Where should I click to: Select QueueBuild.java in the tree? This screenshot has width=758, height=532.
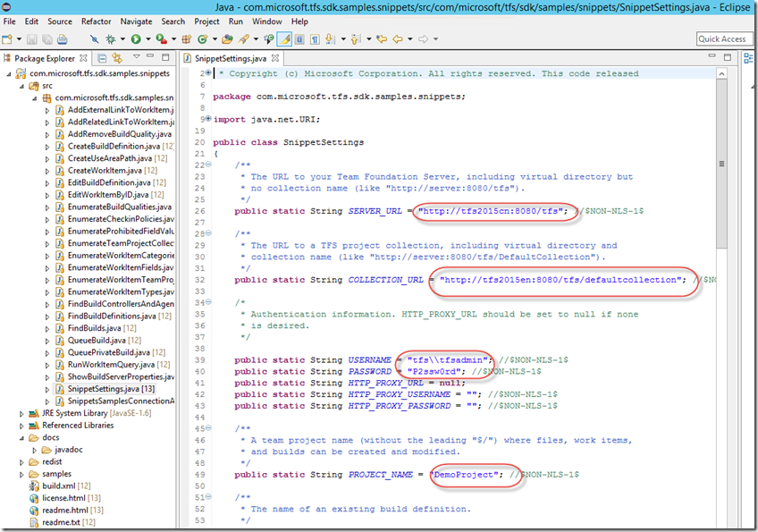[97, 340]
